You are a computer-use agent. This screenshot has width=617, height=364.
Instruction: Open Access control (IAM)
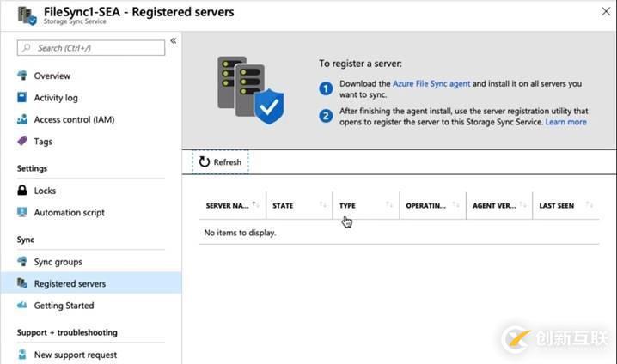(74, 119)
